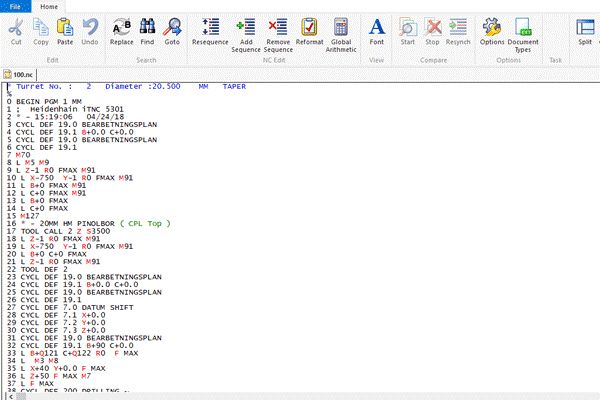Viewport: 600px width, 400px height.
Task: Start the file compare
Action: click(x=408, y=30)
